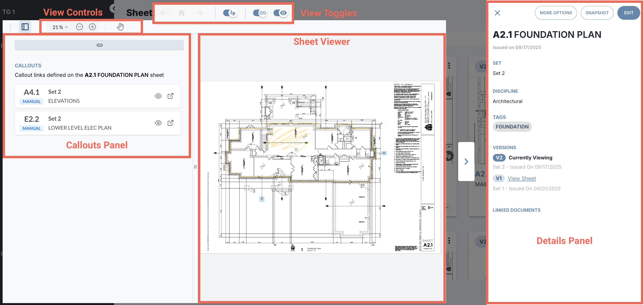The image size is (644, 305).
Task: Open the 21% zoom level dropdown
Action: [60, 27]
